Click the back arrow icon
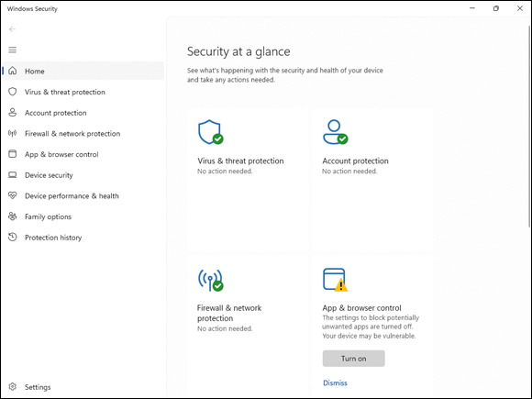 (x=12, y=29)
